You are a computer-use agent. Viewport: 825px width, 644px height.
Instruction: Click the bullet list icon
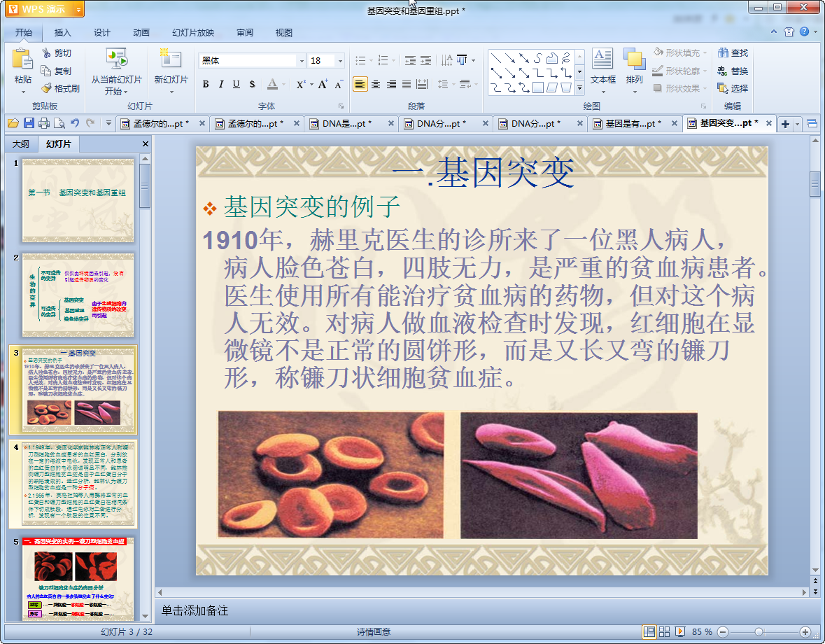click(x=360, y=60)
